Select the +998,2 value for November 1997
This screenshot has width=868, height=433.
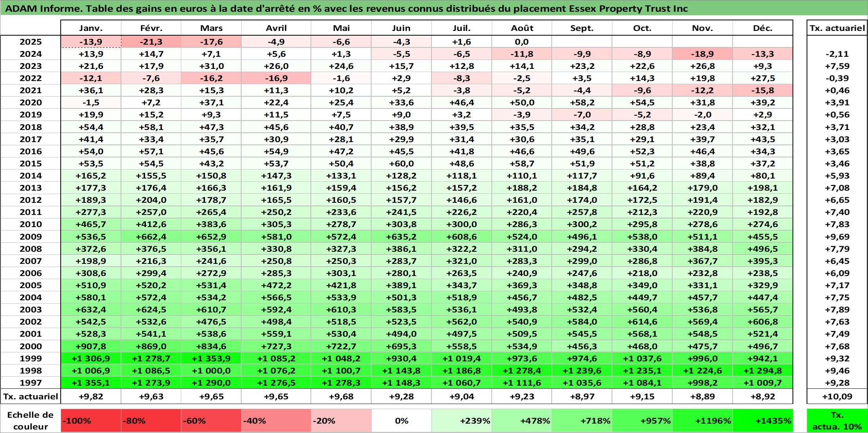[x=702, y=382]
